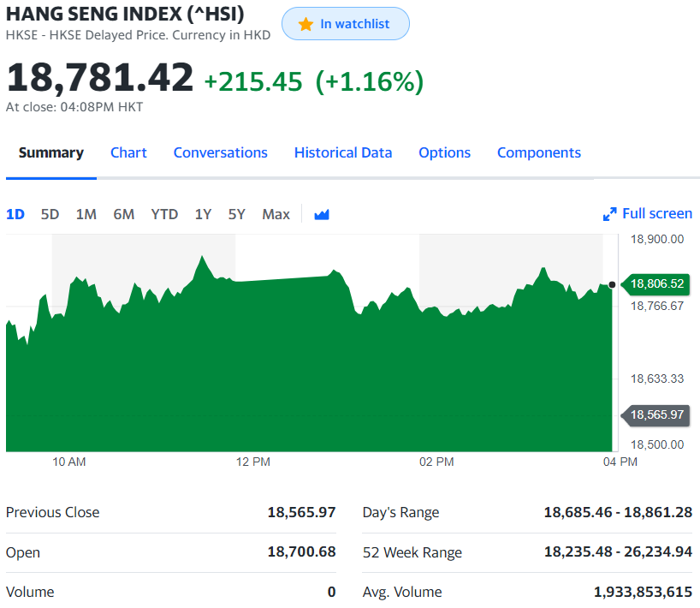Viewport: 700px width, 608px height.
Task: Select the 1D chart range
Action: tap(15, 214)
